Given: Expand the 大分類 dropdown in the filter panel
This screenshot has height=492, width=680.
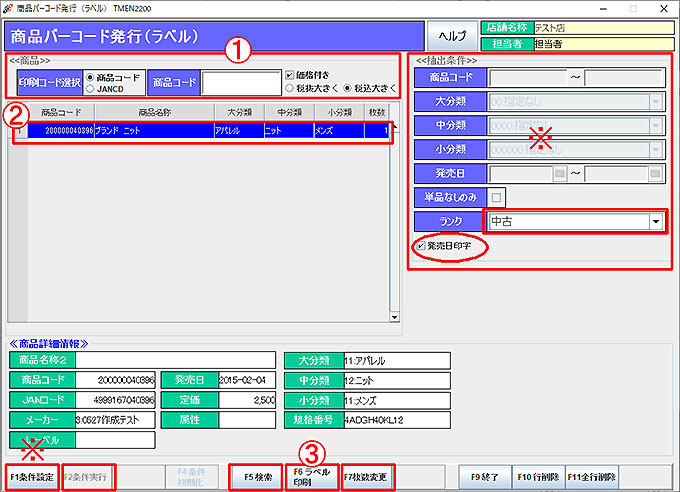Looking at the screenshot, I should [x=656, y=101].
